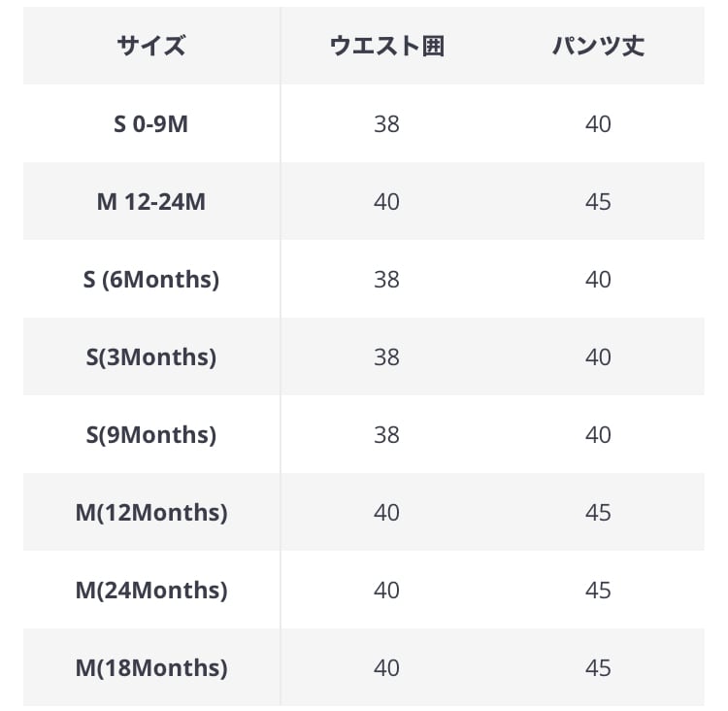Click the パンツ丈 column header

[x=598, y=46]
